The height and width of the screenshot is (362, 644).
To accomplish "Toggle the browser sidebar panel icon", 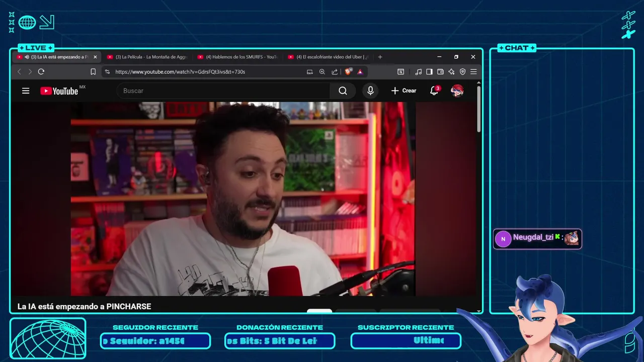I will point(429,72).
